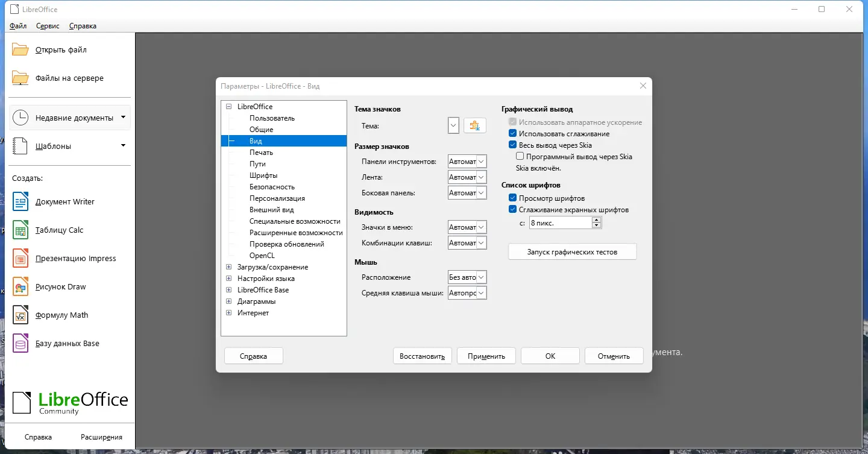
Task: Expand the Настройки языка tree node
Action: click(x=228, y=278)
